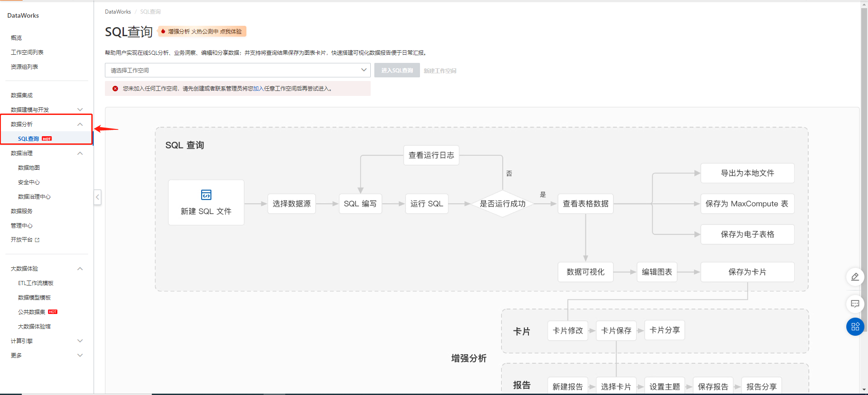Open 数据集成 in the sidebar
Image resolution: width=868 pixels, height=395 pixels.
[22, 95]
